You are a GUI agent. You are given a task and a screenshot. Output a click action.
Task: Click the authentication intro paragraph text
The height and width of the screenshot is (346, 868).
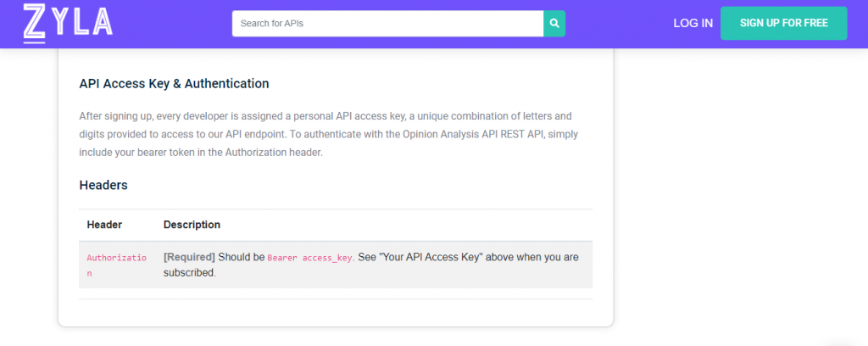325,135
